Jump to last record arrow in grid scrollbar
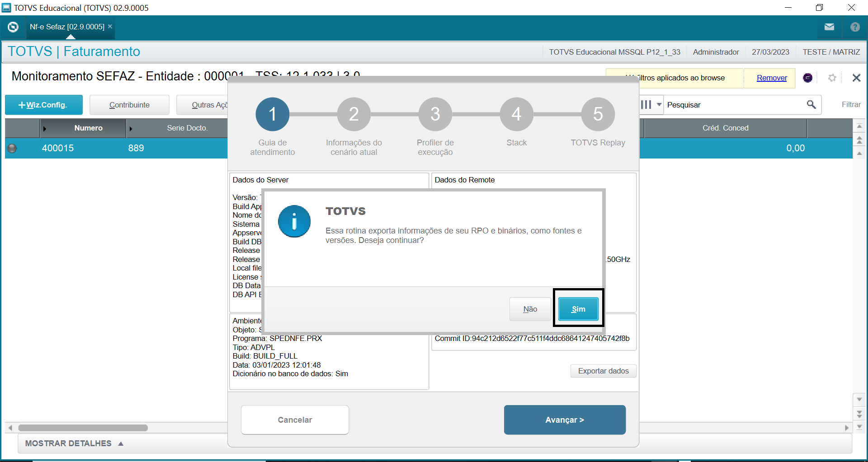The height and width of the screenshot is (462, 868). point(859,426)
